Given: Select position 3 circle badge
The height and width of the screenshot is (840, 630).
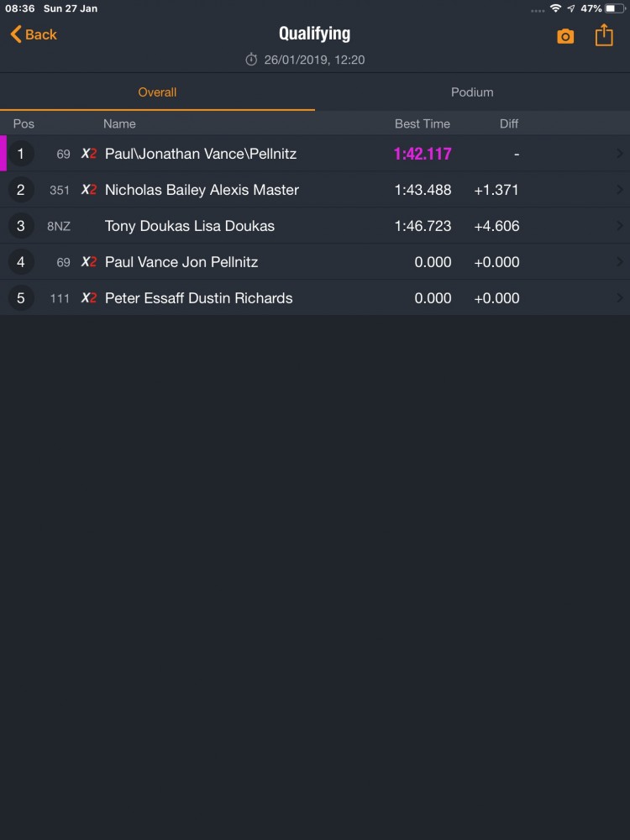Looking at the screenshot, I should (21, 225).
